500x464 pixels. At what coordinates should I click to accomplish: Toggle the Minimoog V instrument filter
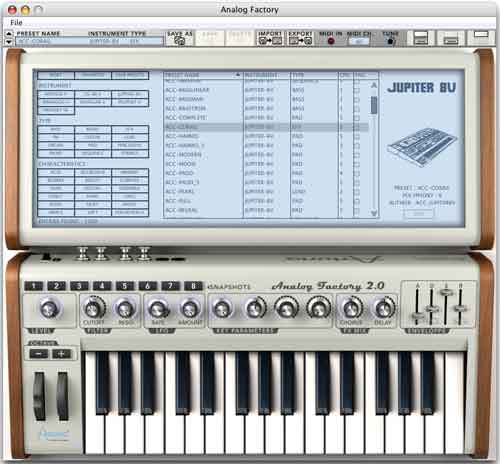pos(56,102)
